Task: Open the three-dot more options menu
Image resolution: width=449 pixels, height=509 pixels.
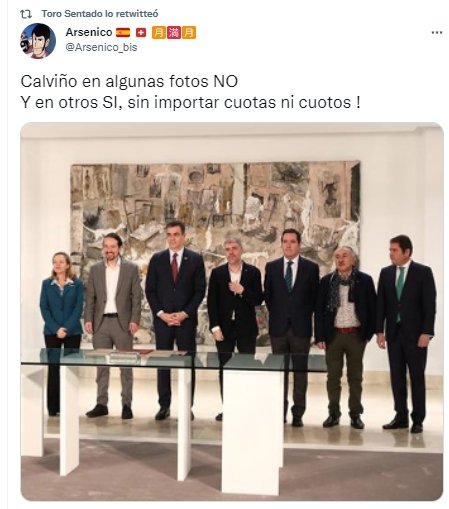Action: [437, 33]
